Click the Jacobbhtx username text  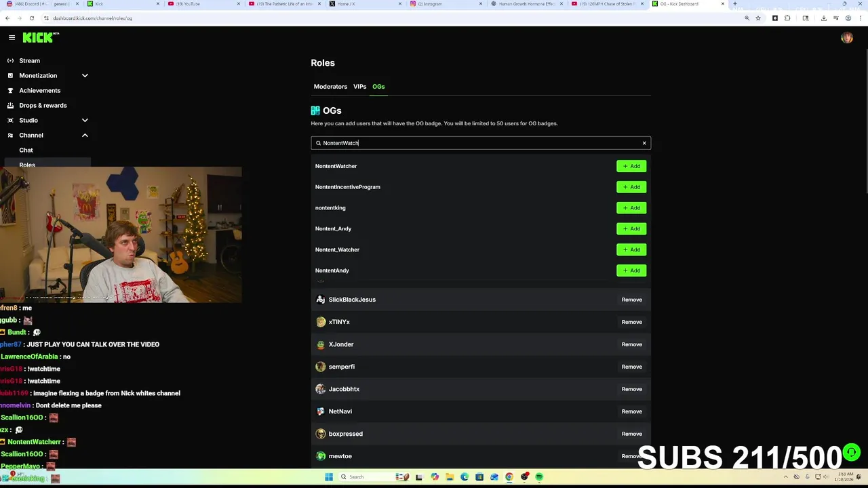point(344,389)
